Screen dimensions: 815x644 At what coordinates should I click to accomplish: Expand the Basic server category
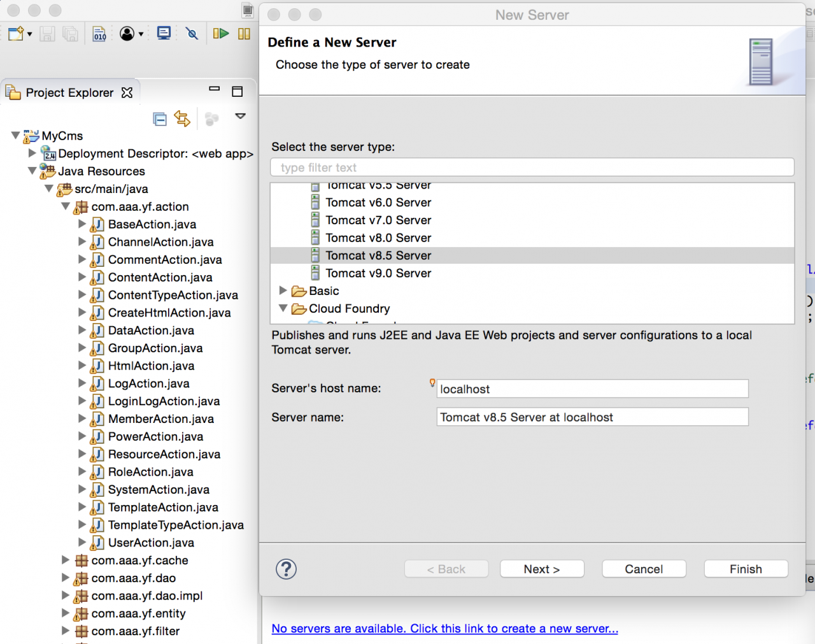click(x=283, y=290)
